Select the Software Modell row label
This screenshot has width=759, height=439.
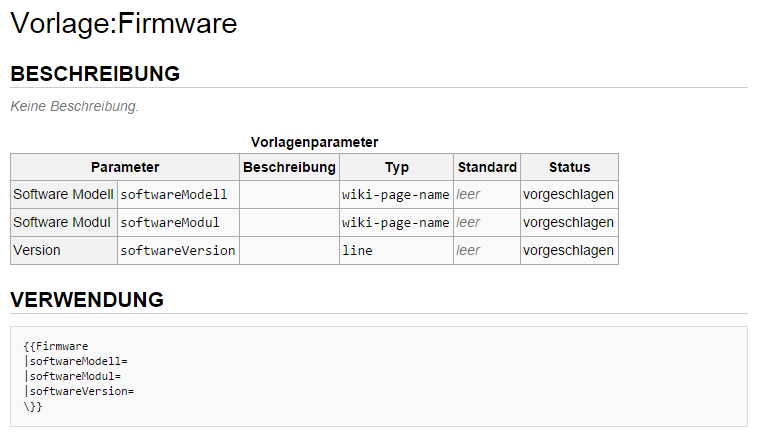(63, 195)
